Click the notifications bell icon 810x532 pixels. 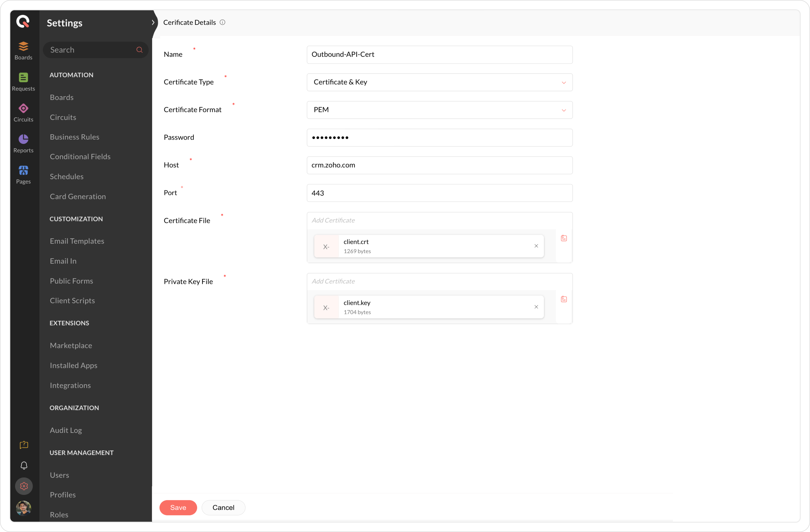(24, 465)
